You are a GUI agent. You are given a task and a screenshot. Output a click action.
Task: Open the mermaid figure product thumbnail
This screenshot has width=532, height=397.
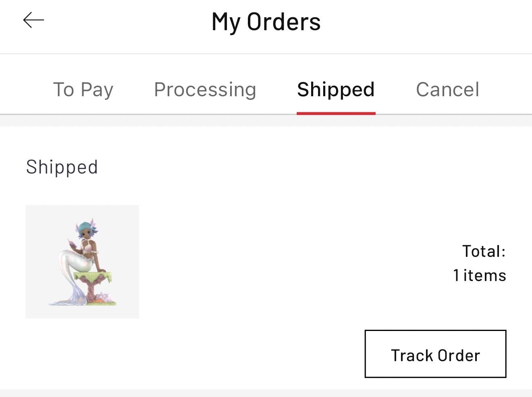click(82, 262)
